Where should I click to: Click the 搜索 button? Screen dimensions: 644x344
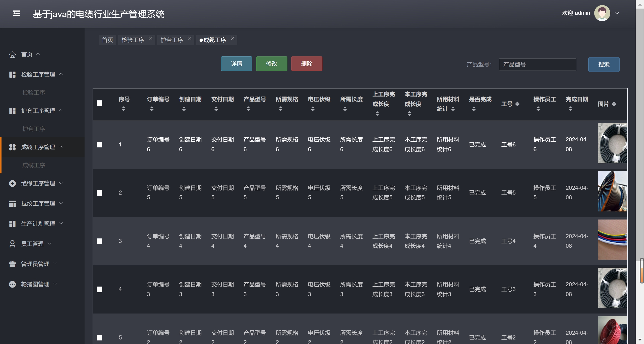tap(604, 65)
